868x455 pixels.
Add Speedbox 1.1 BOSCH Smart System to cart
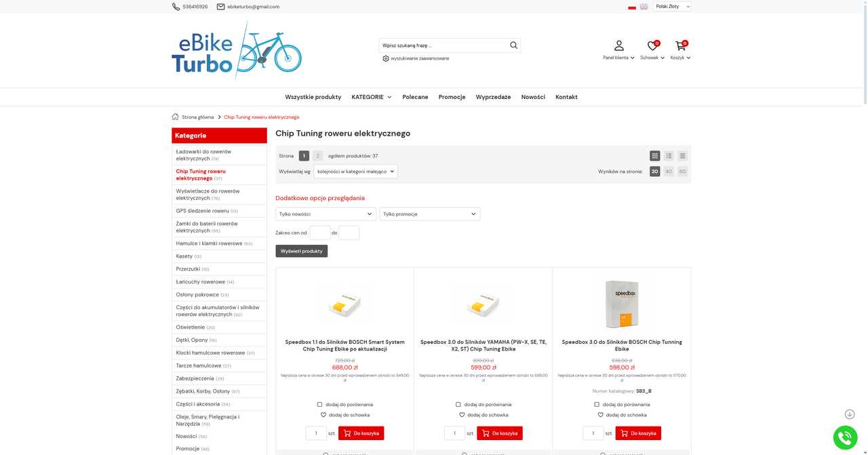(x=361, y=433)
